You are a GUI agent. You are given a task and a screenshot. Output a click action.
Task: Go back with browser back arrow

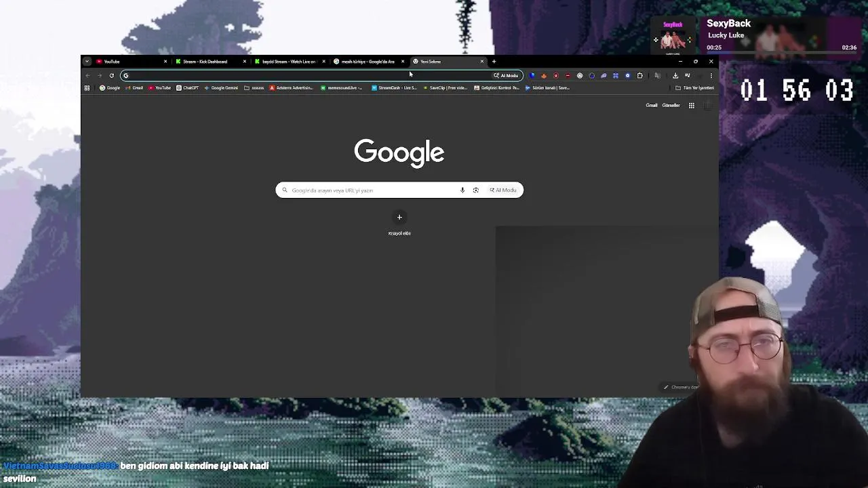click(x=87, y=75)
